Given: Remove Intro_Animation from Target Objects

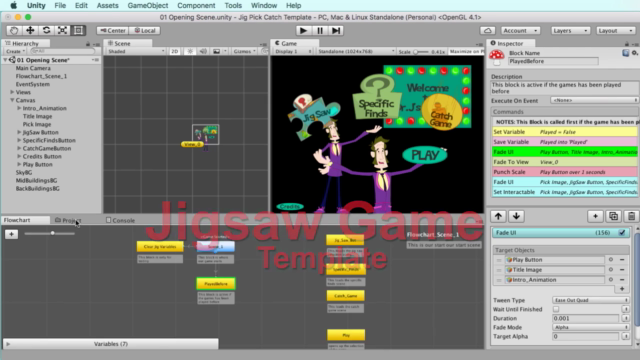Looking at the screenshot, I should 622,280.
